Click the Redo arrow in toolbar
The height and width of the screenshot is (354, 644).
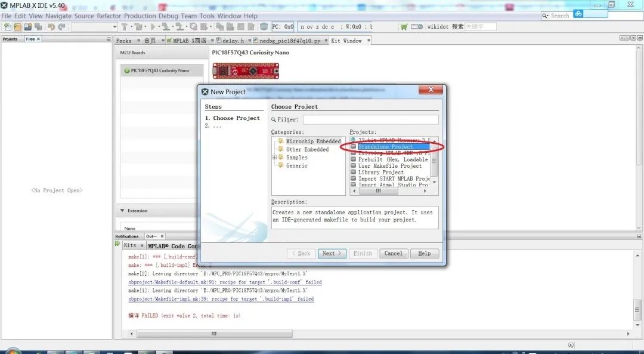tap(61, 27)
